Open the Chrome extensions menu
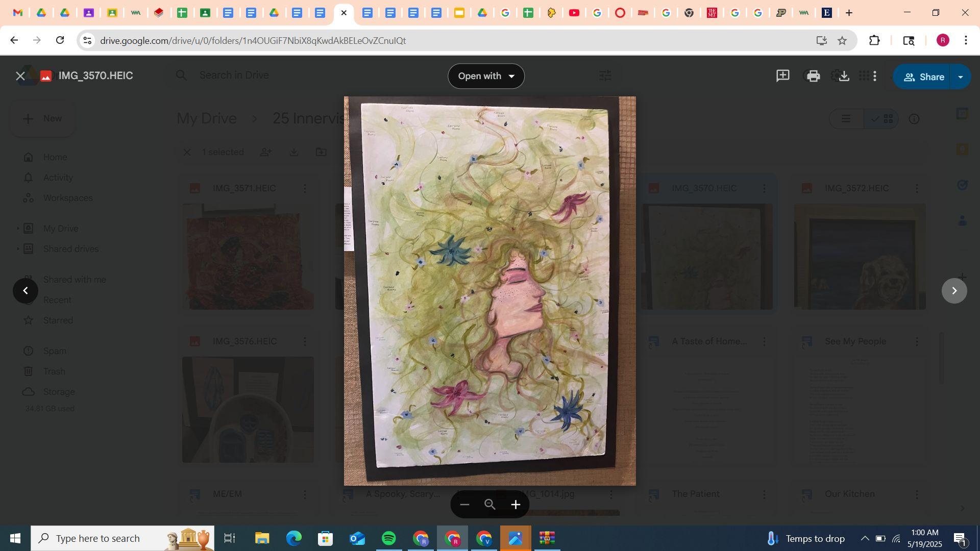The width and height of the screenshot is (980, 551). (x=874, y=40)
